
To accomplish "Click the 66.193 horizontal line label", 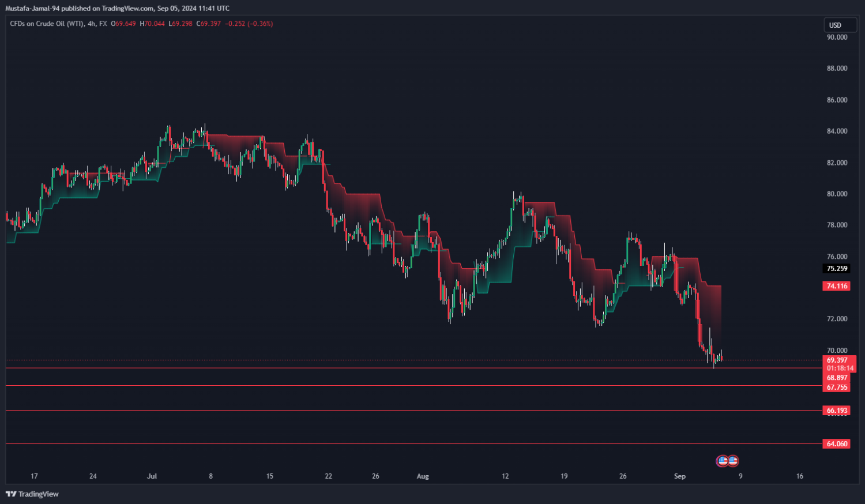I will (837, 411).
